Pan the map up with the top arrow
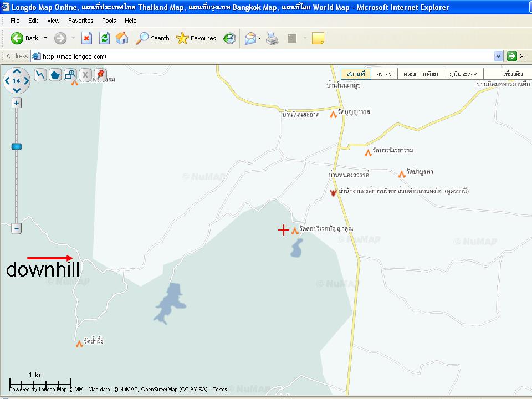 (17, 71)
